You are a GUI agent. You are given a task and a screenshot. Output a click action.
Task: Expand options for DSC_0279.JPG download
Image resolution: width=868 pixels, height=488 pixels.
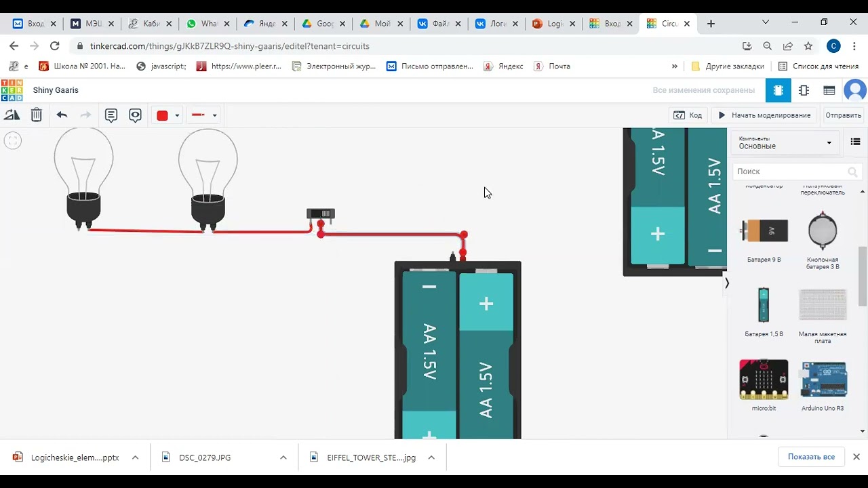point(283,457)
